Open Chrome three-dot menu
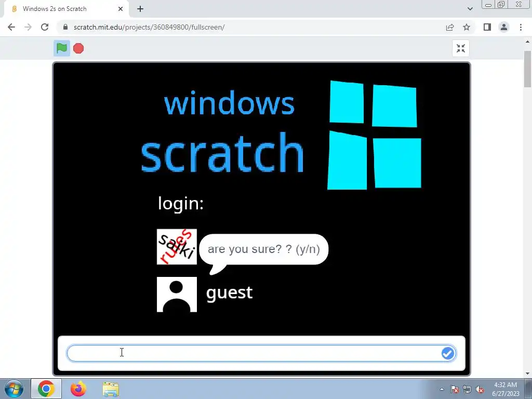This screenshot has height=399, width=532. click(521, 27)
